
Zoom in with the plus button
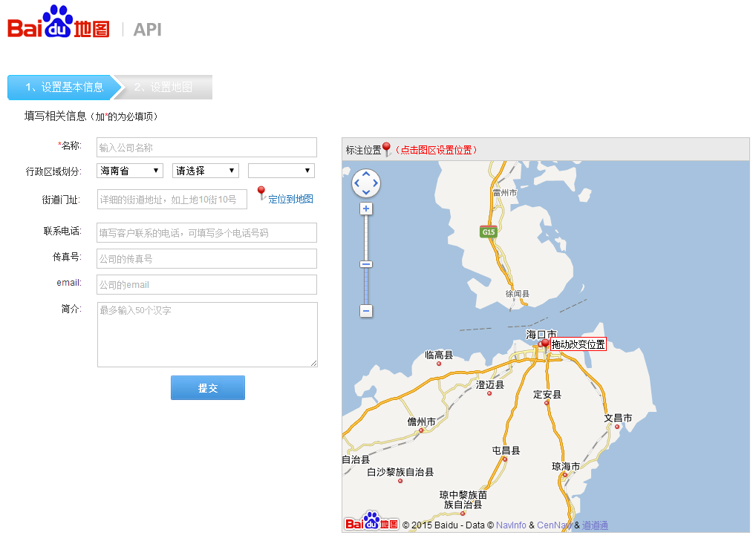pyautogui.click(x=365, y=209)
